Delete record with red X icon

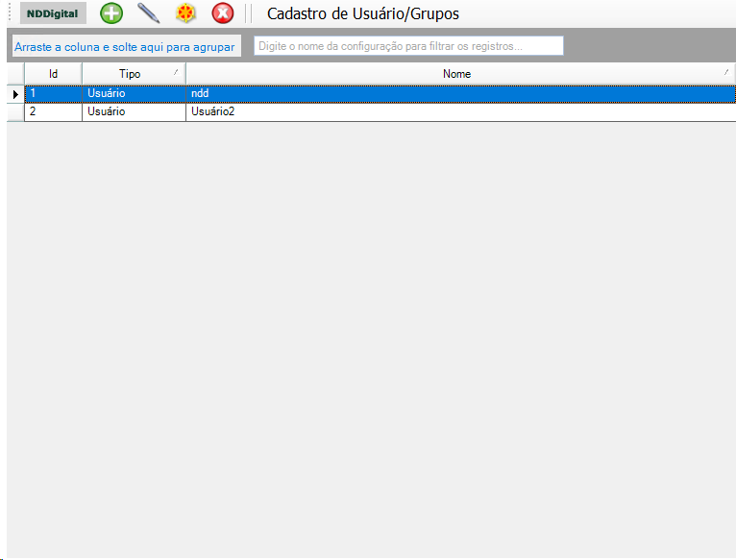[x=223, y=13]
